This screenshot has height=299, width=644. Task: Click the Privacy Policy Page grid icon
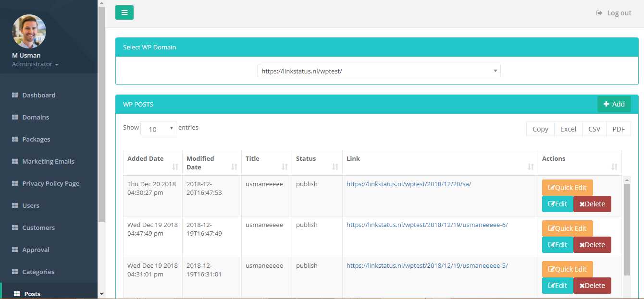15,183
